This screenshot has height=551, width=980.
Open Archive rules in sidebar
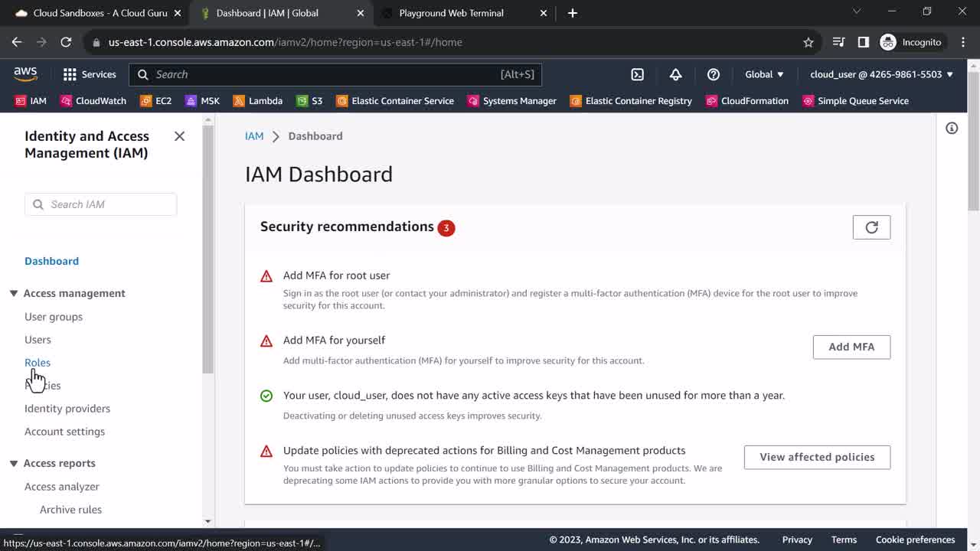[x=70, y=510]
